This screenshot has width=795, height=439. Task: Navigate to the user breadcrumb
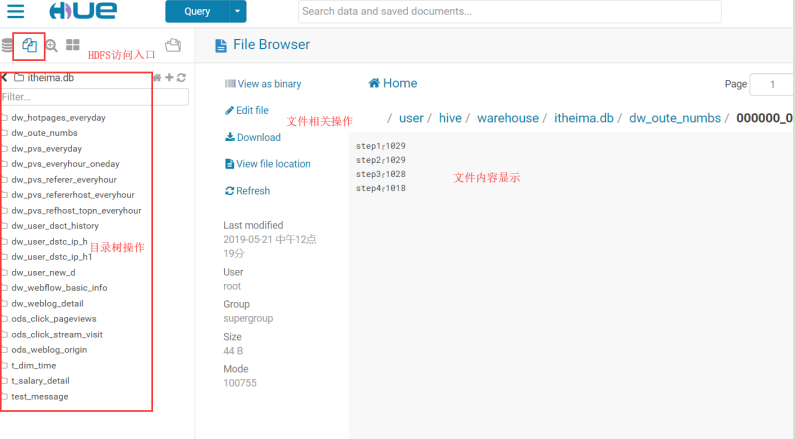point(411,118)
